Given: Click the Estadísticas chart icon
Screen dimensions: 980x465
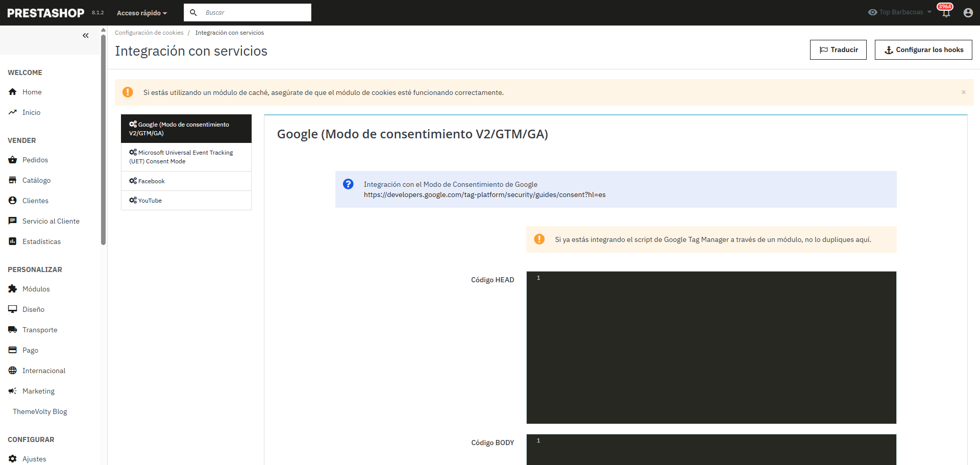Looking at the screenshot, I should (x=13, y=241).
